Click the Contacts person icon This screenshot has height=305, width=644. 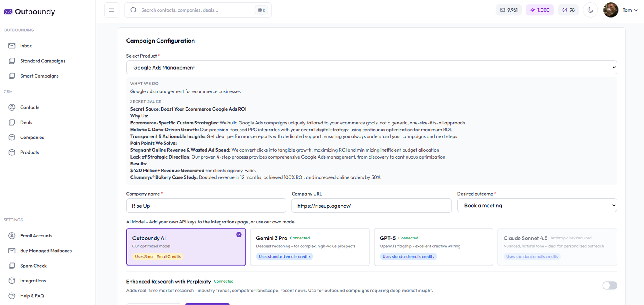(12, 107)
